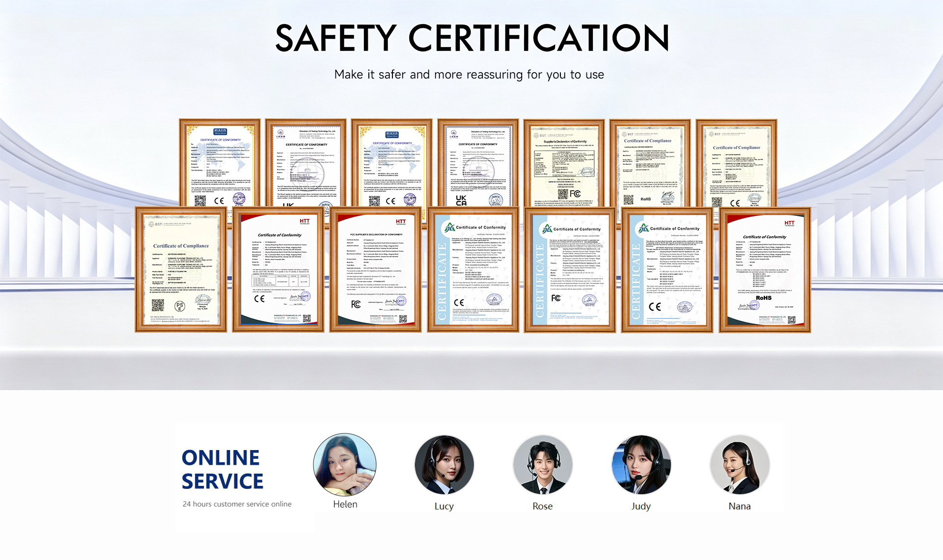Open the top-row BST Certificate of Compliance with RoHS

(650, 163)
